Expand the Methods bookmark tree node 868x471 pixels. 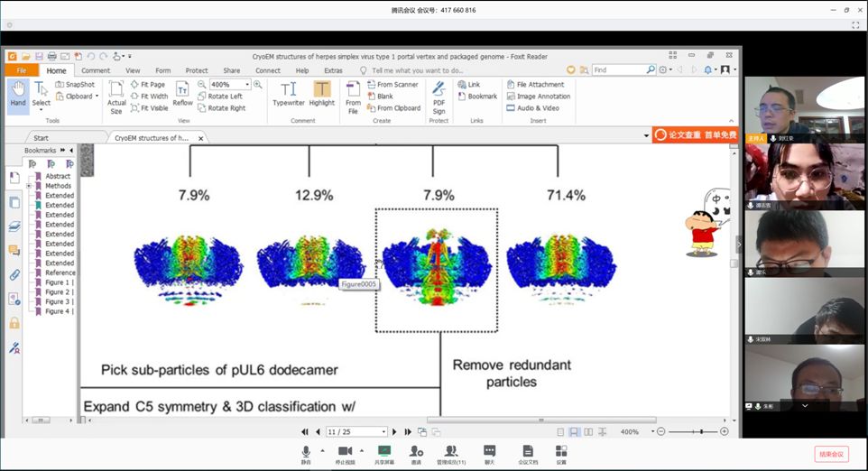tap(29, 186)
